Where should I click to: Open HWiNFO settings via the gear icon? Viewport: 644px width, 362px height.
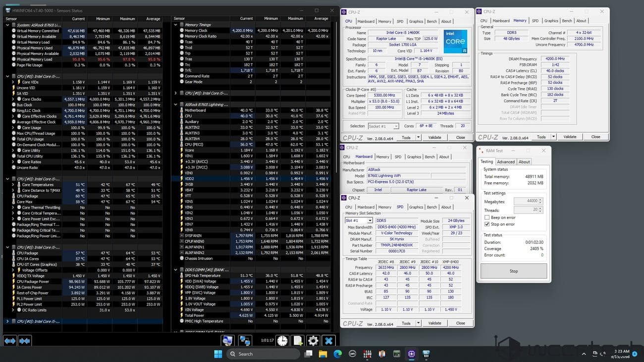pos(313,340)
